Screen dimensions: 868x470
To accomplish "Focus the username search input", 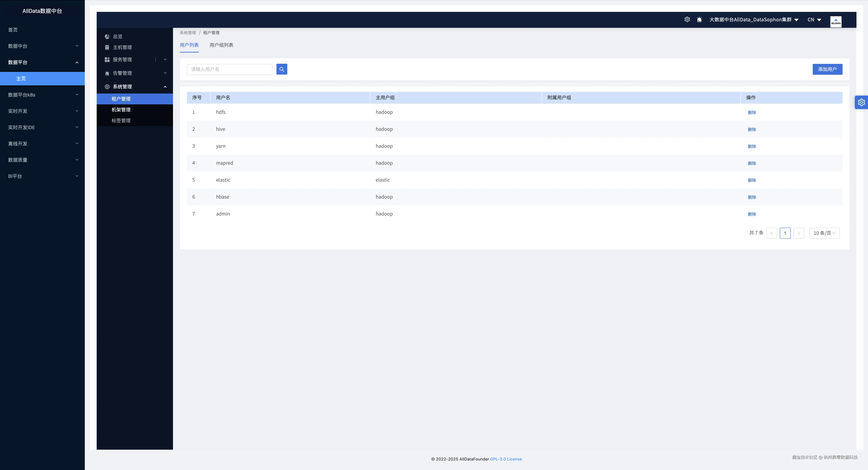I will point(229,69).
